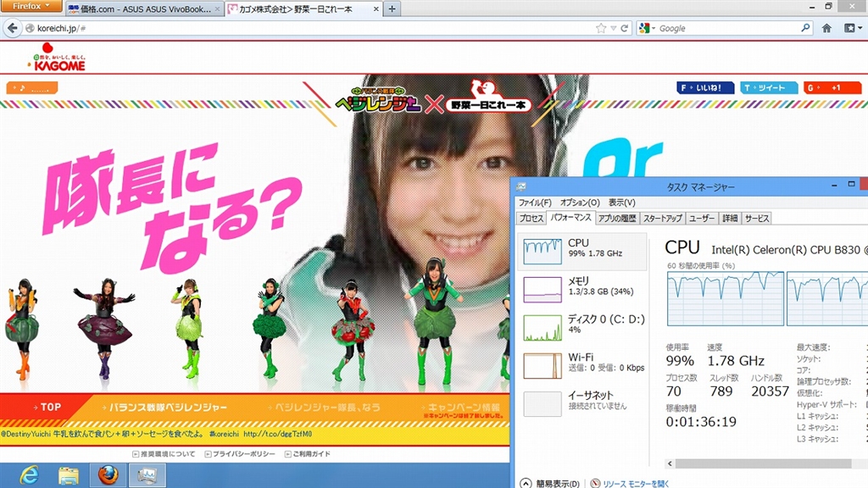Viewport: 868px width, 488px height.
Task: Open a new tab with plus button
Action: point(392,8)
